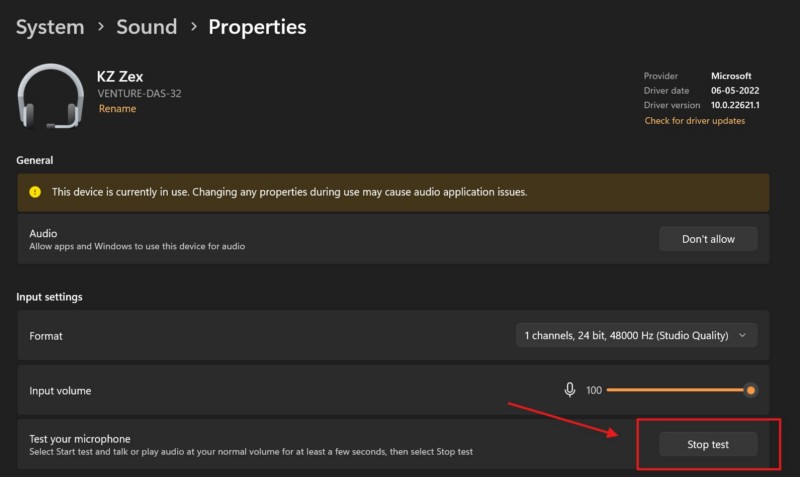
Task: Click the Rename link
Action: pyautogui.click(x=117, y=109)
